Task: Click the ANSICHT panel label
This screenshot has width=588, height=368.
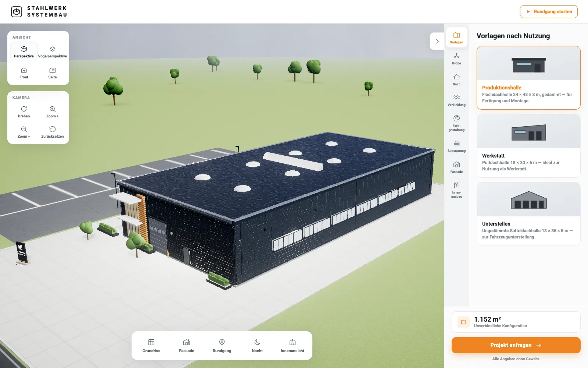Action: (22, 37)
